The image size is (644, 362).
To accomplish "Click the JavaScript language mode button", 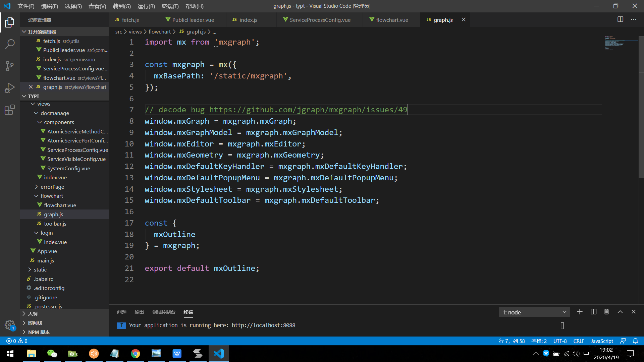I will [602, 341].
